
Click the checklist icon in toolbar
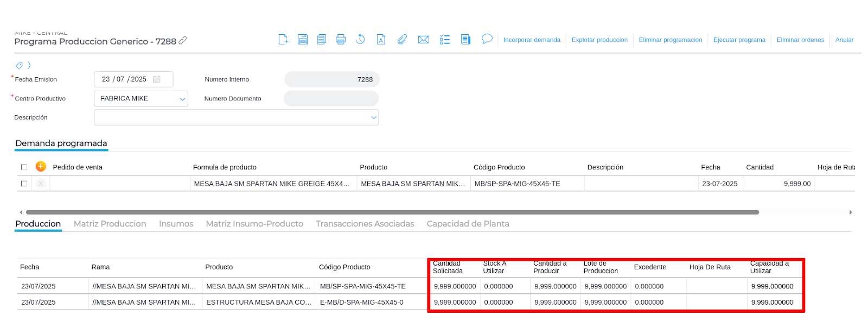coord(445,40)
